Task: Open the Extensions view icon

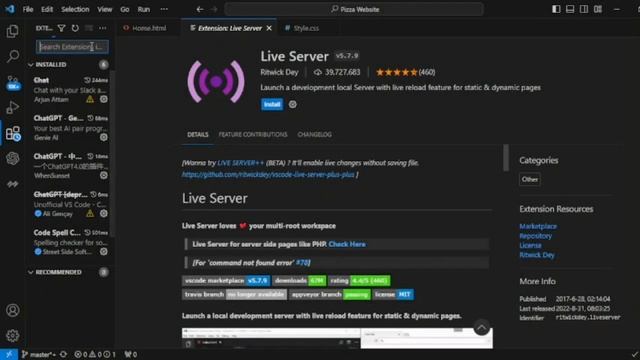Action: tap(13, 133)
